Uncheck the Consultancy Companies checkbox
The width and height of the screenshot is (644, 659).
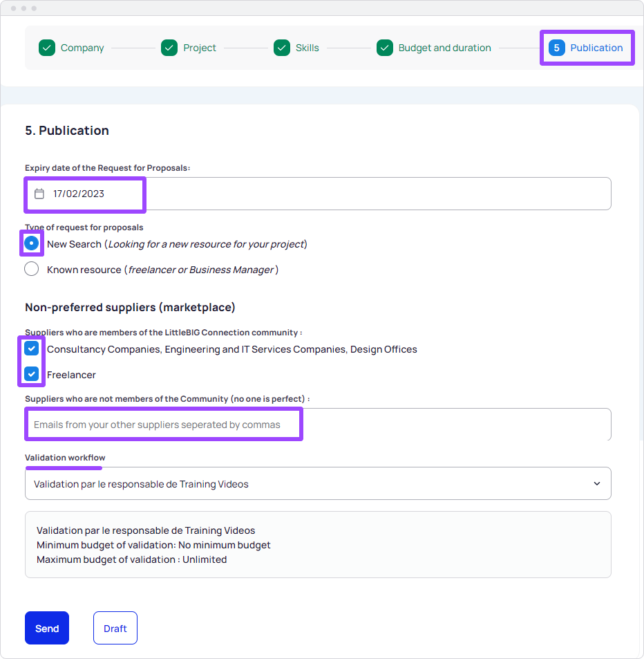coord(32,349)
